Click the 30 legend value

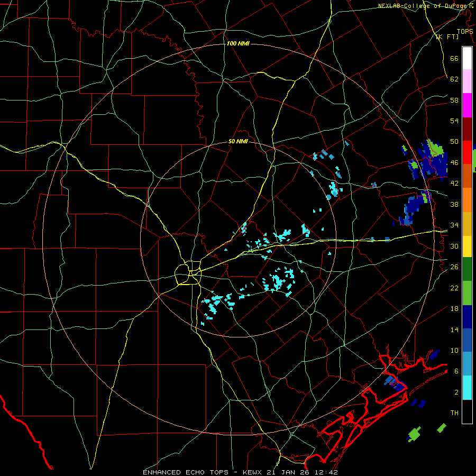(454, 246)
